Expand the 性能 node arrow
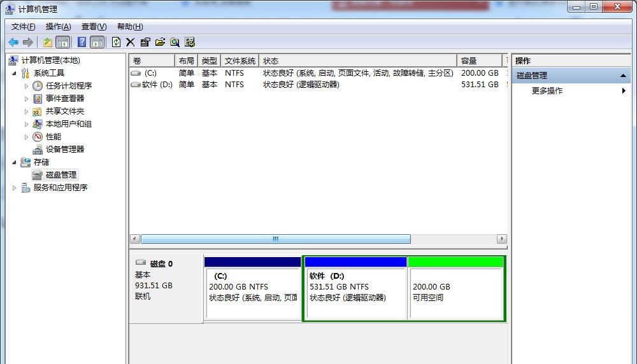 click(26, 137)
